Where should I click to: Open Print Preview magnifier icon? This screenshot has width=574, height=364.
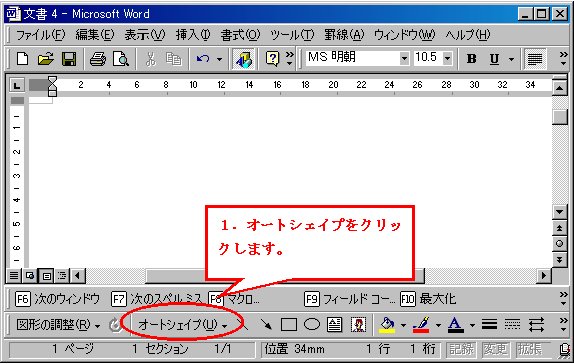[121, 59]
